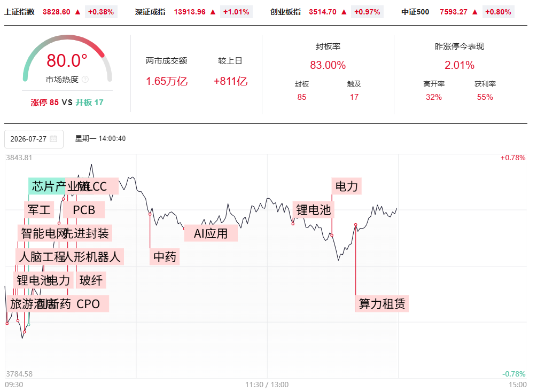Click the 中药 sector marker label
The width and height of the screenshot is (537, 392).
click(x=165, y=257)
